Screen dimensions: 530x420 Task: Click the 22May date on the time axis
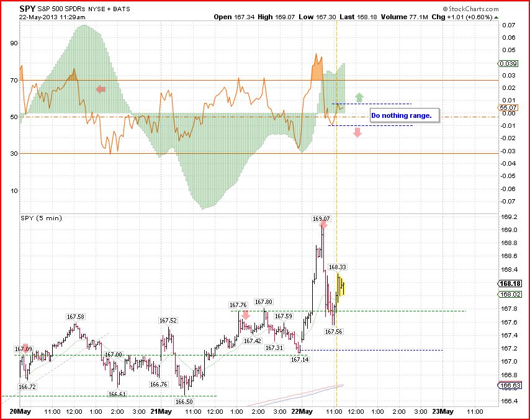point(302,411)
